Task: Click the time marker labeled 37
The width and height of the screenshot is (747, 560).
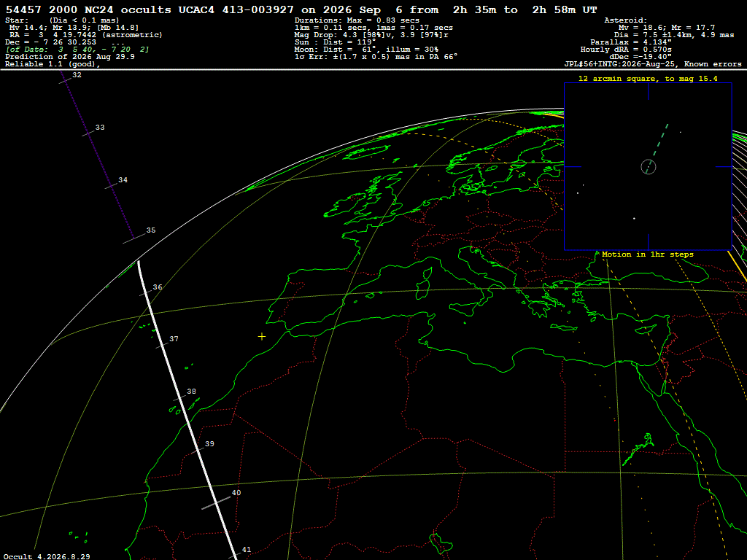Action: coord(174,339)
